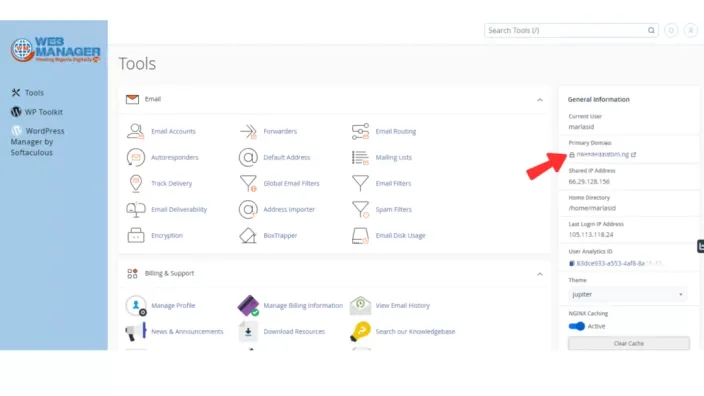Click into the Search Tools field
Image resolution: width=704 pixels, height=396 pixels.
tap(571, 31)
